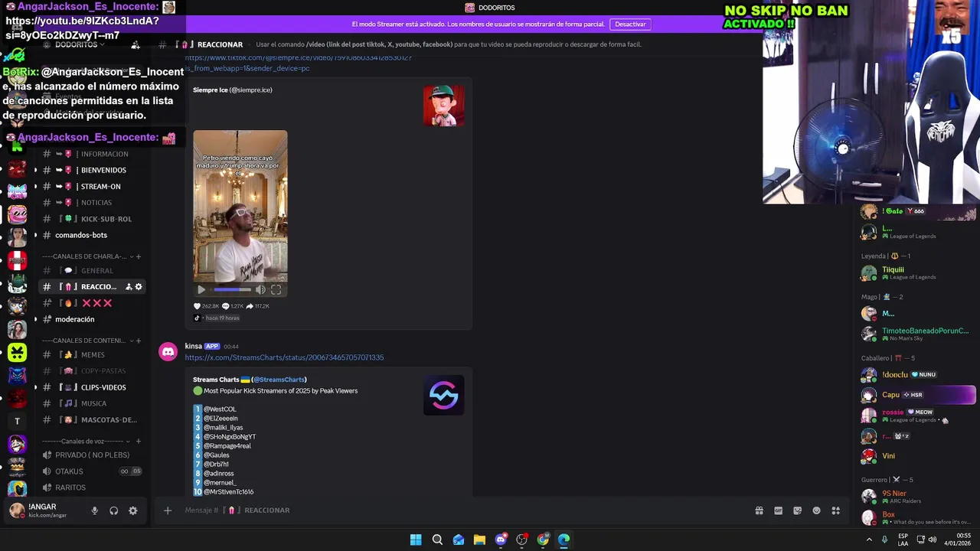Play the TikTok embedded video
The width and height of the screenshot is (980, 551).
pyautogui.click(x=201, y=290)
